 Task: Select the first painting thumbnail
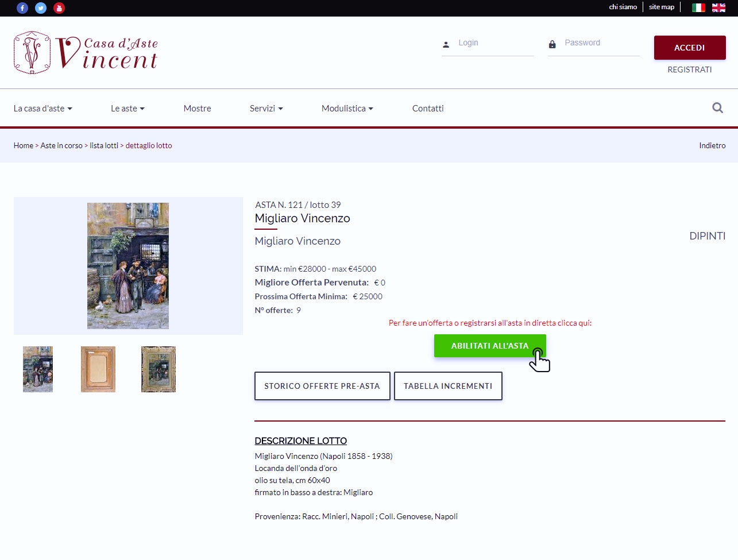38,369
